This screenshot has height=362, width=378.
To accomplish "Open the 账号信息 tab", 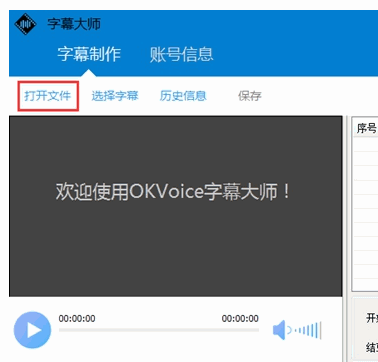I will 181,54.
